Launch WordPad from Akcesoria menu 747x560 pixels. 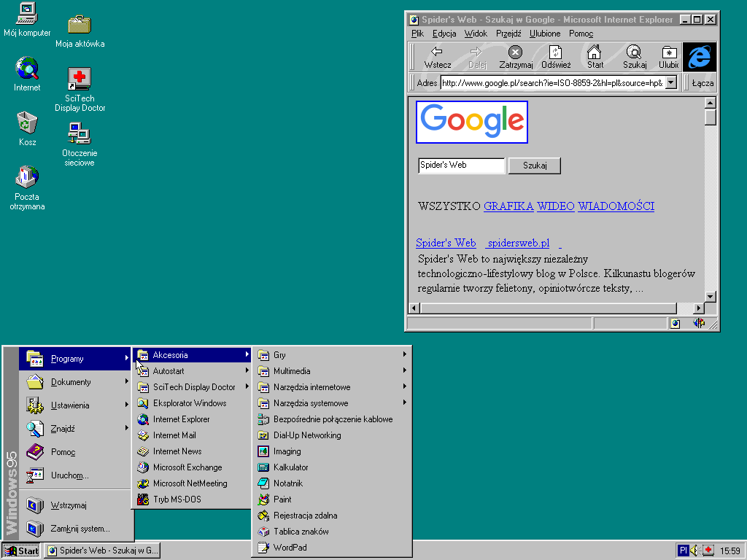332,548
